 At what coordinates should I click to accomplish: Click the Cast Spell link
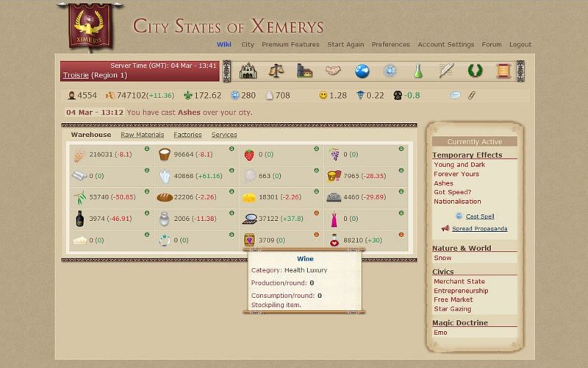pyautogui.click(x=479, y=216)
